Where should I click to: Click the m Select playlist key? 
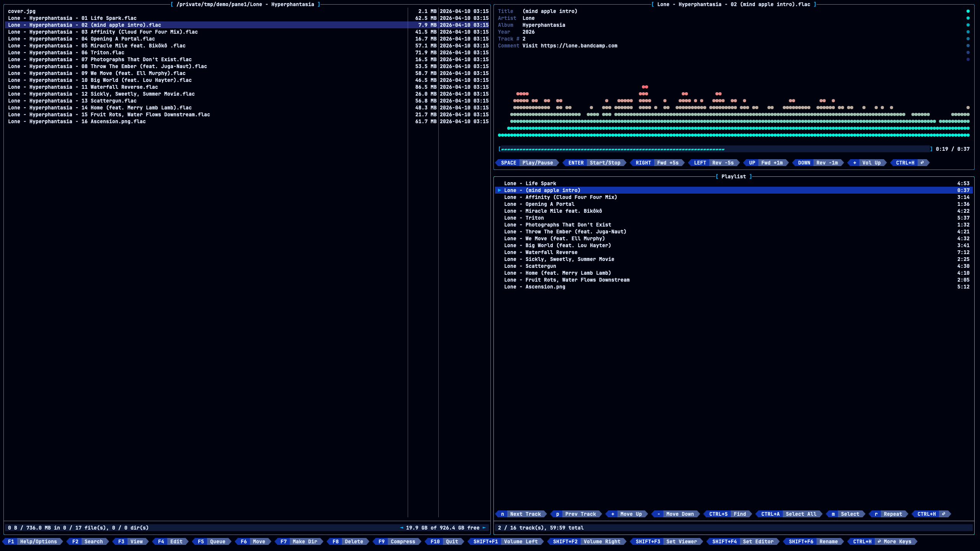(846, 514)
